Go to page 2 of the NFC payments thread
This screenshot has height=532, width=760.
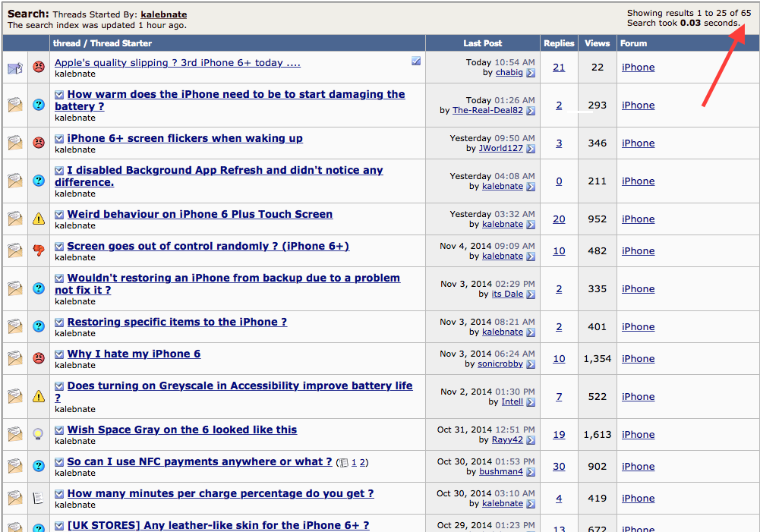[362, 462]
